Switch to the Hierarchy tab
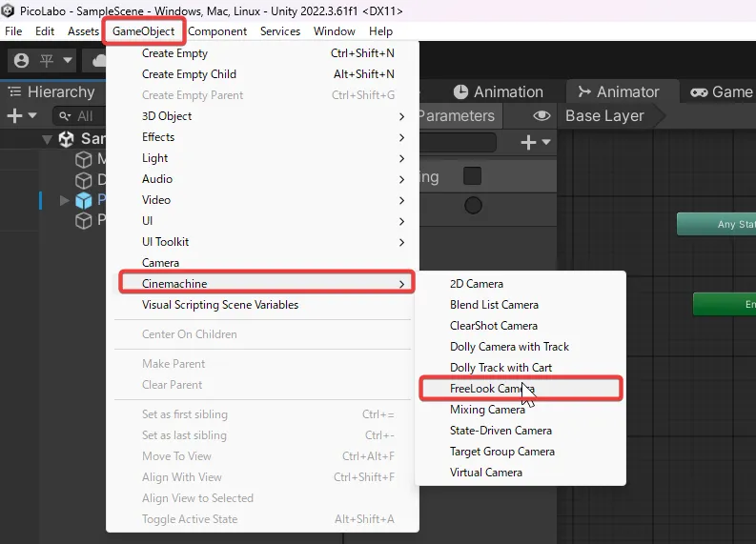Viewport: 756px width, 544px height. tap(52, 92)
